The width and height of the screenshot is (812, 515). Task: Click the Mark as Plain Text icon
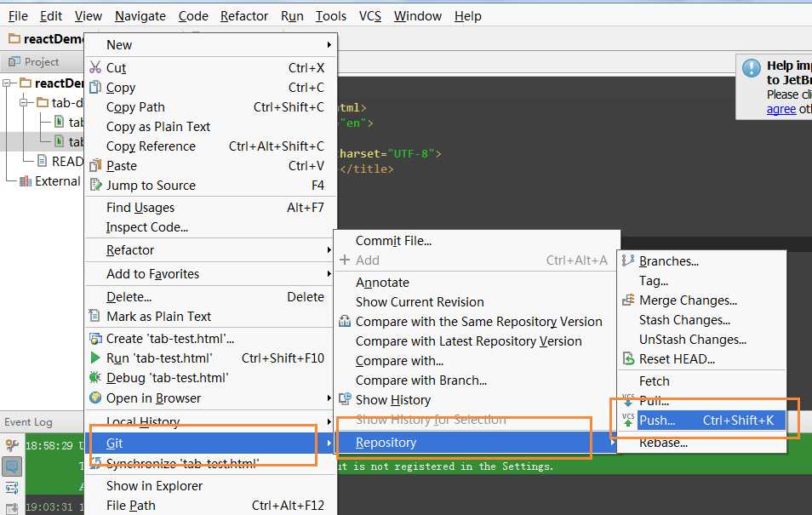click(x=94, y=316)
